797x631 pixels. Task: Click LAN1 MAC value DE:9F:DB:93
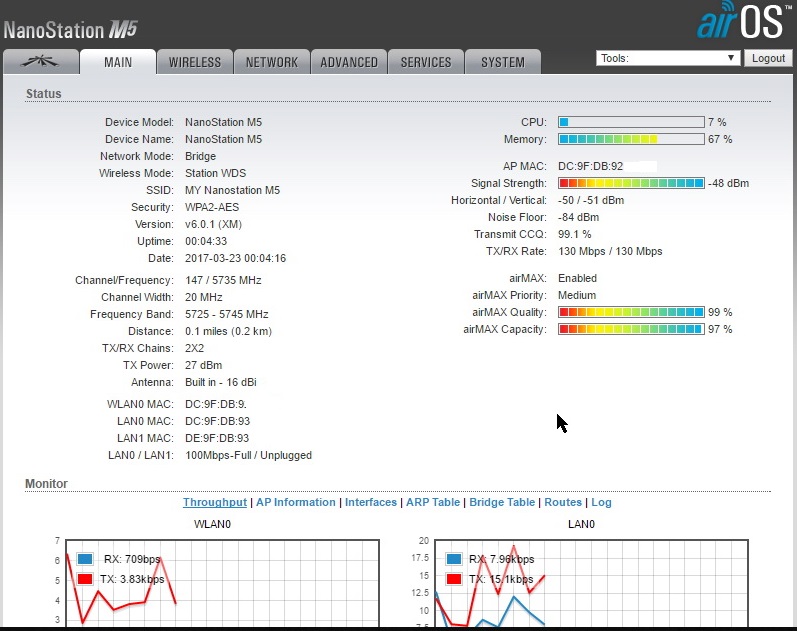click(x=217, y=438)
